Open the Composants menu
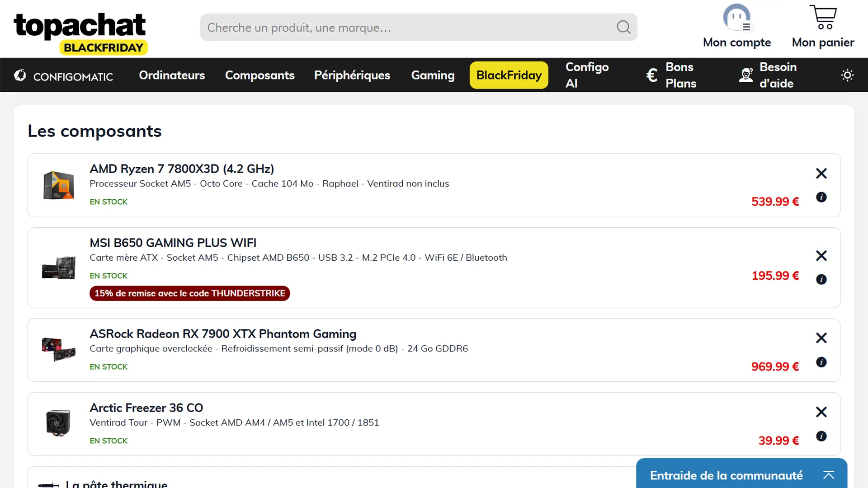This screenshot has height=488, width=868. tap(260, 75)
